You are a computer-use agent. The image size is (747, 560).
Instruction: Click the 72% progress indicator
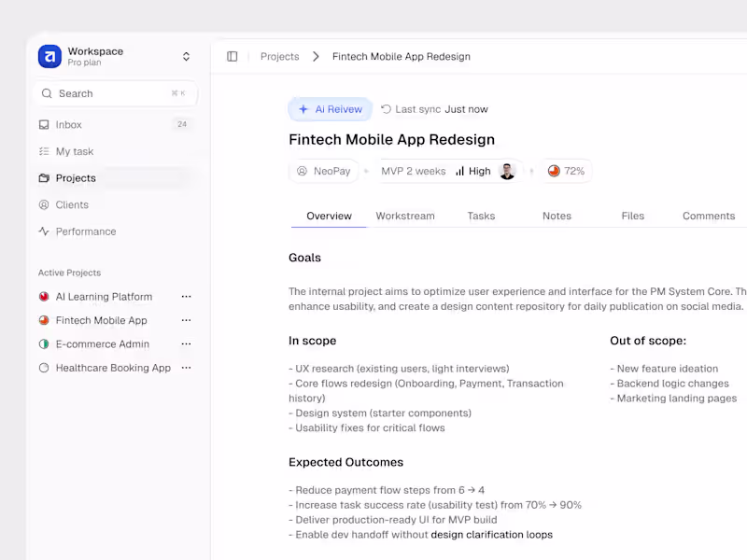click(x=566, y=172)
